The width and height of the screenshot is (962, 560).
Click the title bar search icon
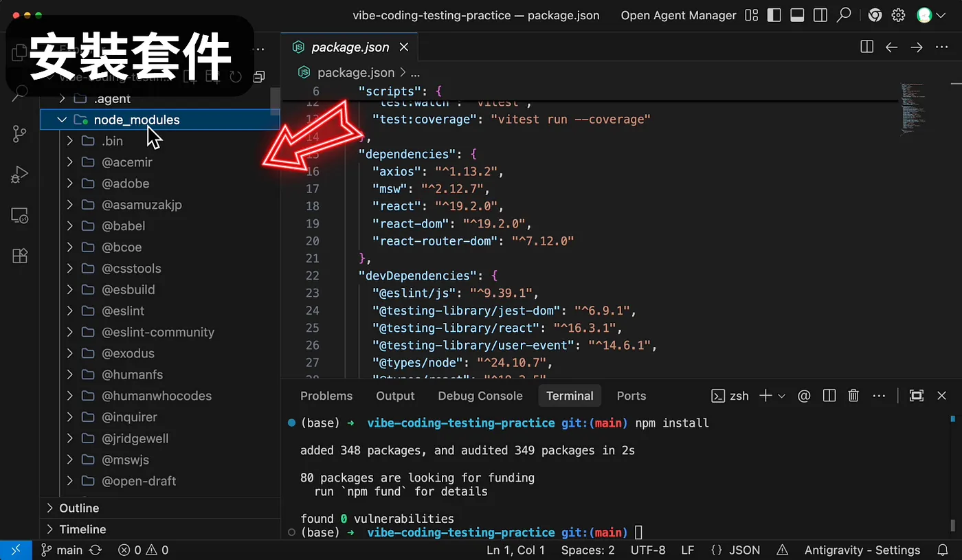[844, 15]
